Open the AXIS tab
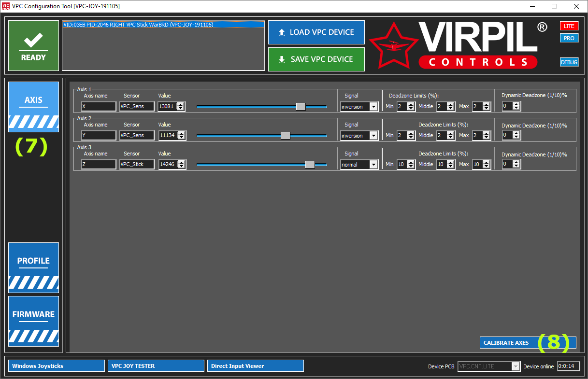The width and height of the screenshot is (588, 379). point(33,107)
